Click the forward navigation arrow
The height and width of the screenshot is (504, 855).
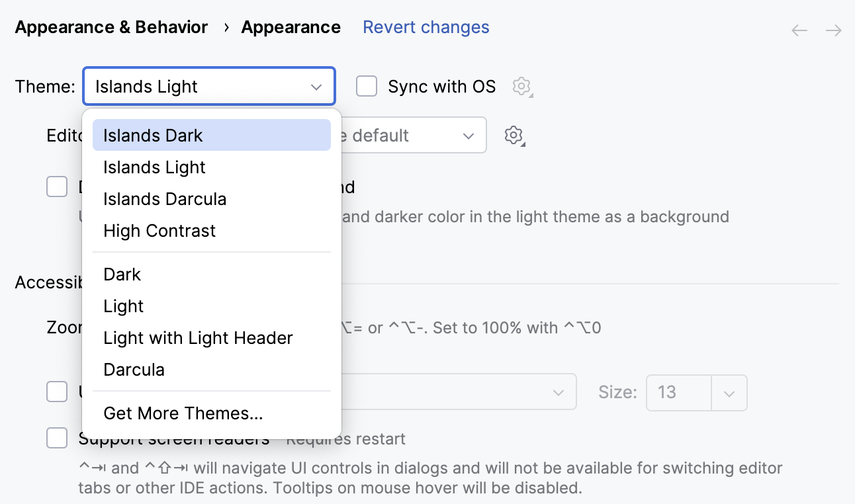(833, 30)
